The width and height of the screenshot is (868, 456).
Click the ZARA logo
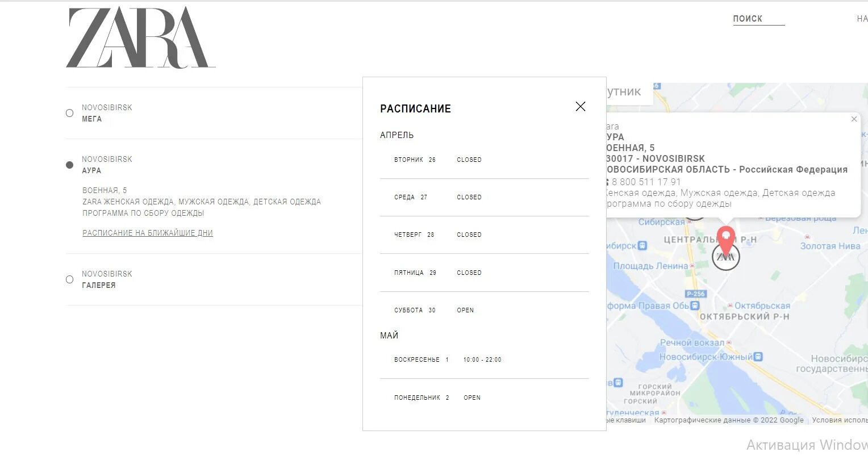(x=140, y=38)
